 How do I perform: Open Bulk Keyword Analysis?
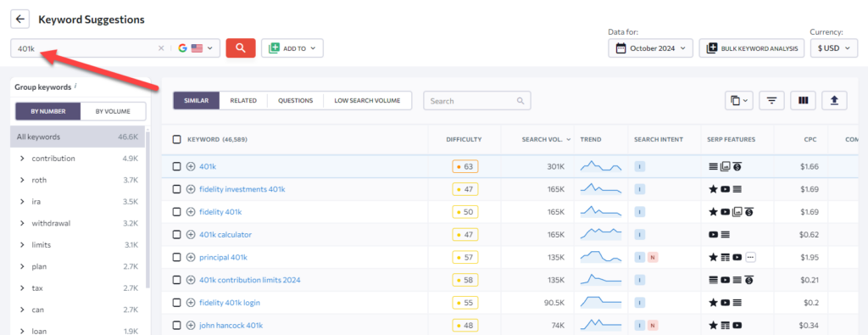point(752,48)
